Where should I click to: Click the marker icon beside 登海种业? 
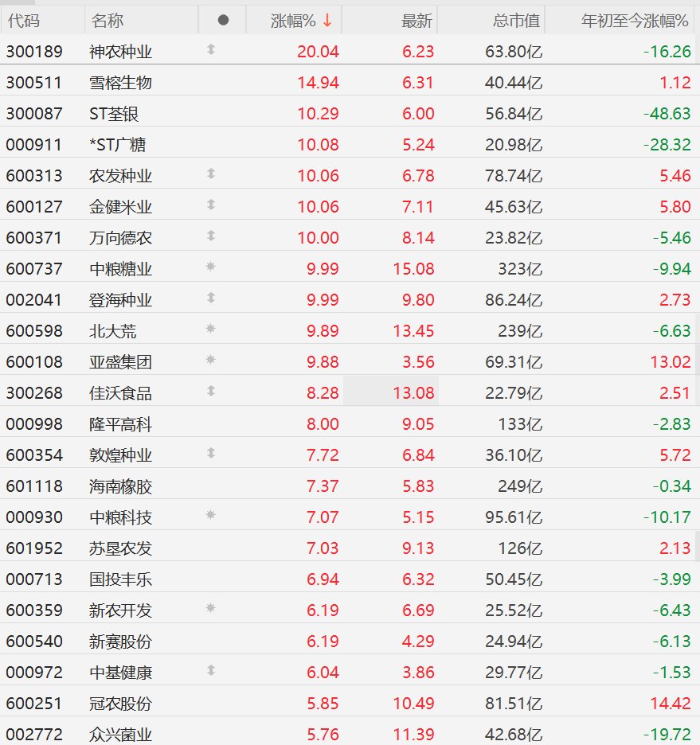click(x=211, y=298)
